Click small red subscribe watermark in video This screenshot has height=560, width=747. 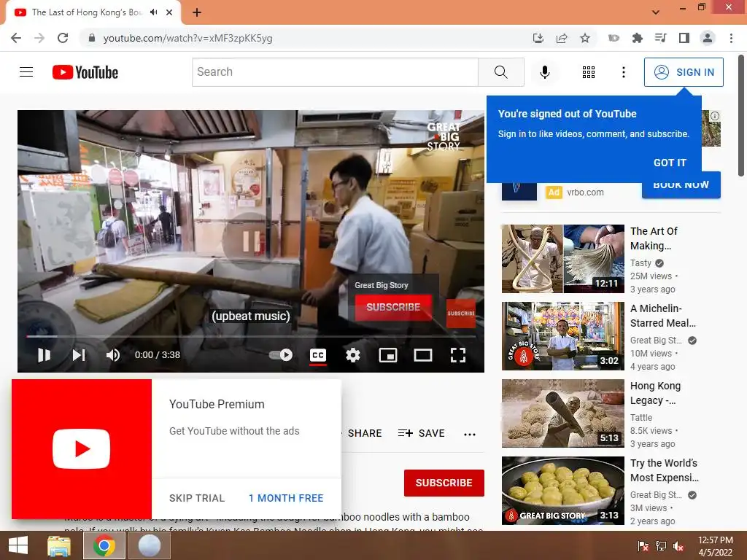[461, 314]
